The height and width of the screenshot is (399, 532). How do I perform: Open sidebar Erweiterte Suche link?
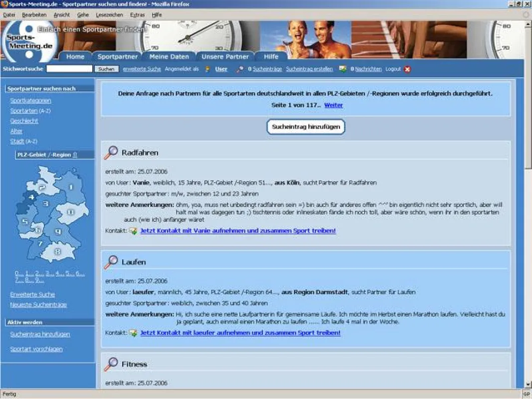coord(32,294)
